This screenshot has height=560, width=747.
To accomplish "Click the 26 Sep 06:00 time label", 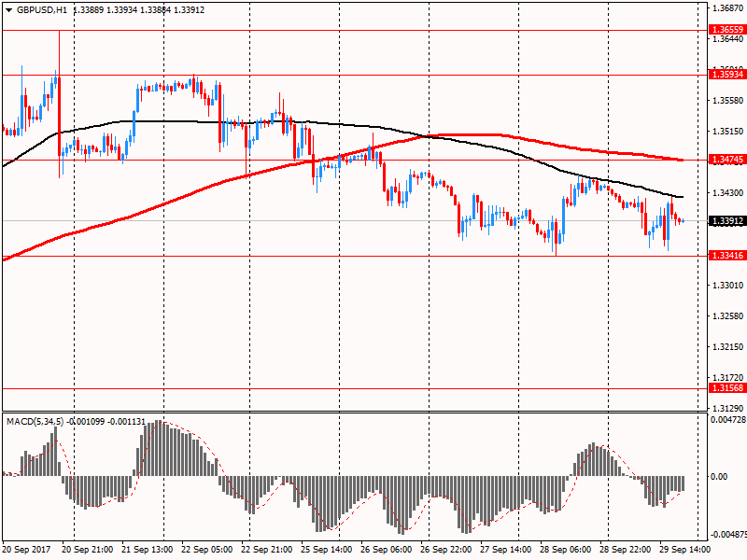I will [x=387, y=550].
